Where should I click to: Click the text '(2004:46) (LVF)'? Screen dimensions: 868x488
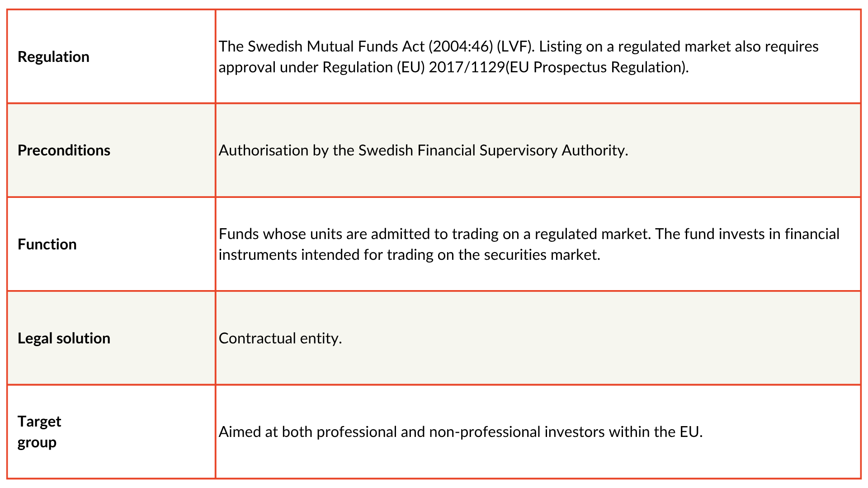[x=481, y=47]
